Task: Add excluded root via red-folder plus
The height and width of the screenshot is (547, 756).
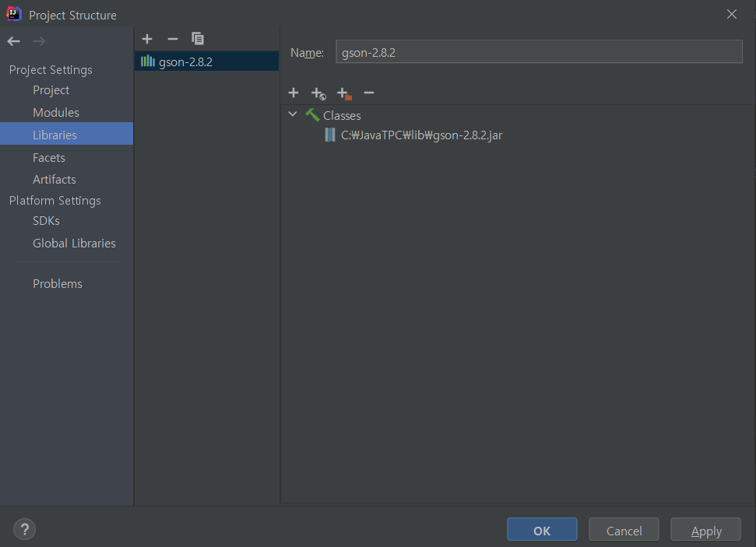Action: coord(344,93)
